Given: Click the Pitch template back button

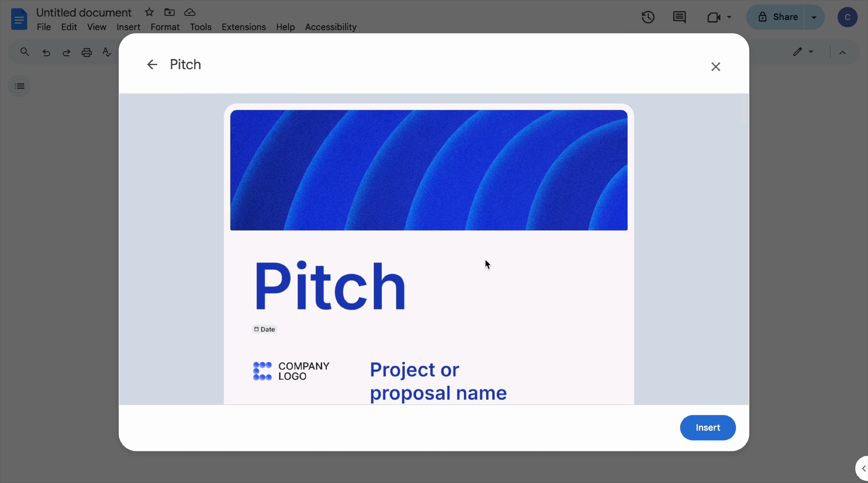Looking at the screenshot, I should click(152, 64).
